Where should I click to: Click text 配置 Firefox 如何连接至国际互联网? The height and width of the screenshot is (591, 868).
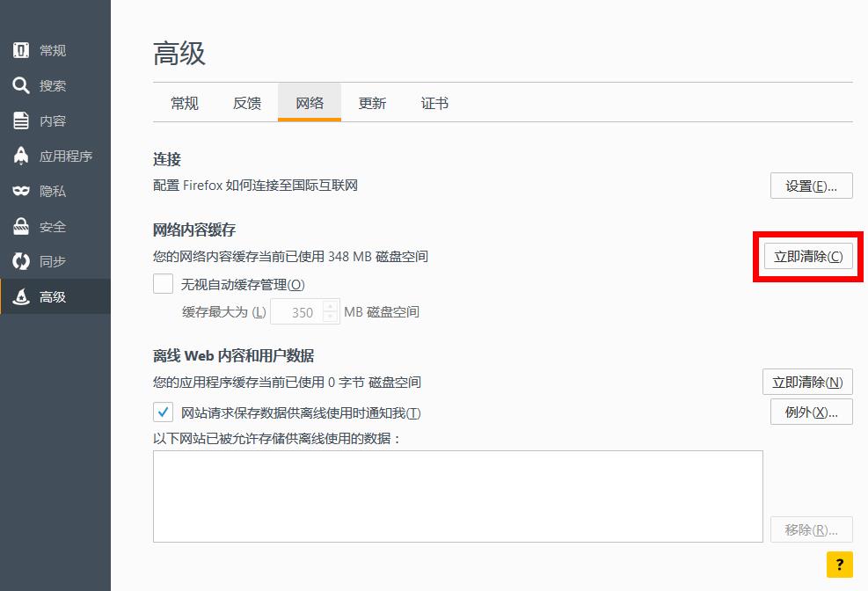click(x=255, y=186)
